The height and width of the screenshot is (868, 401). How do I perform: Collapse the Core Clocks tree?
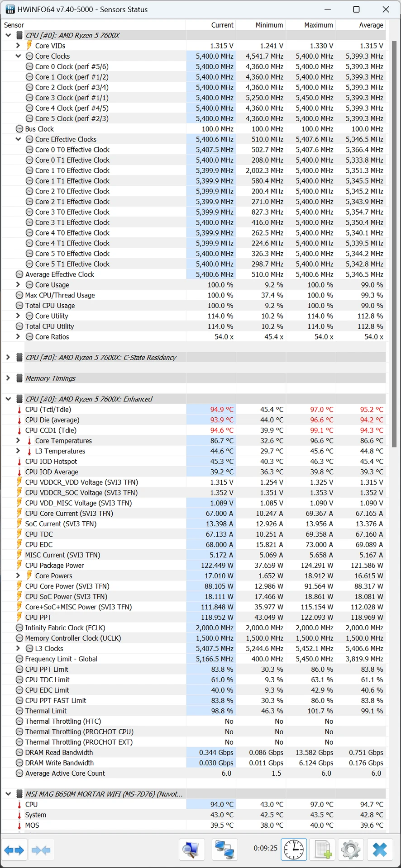click(18, 56)
